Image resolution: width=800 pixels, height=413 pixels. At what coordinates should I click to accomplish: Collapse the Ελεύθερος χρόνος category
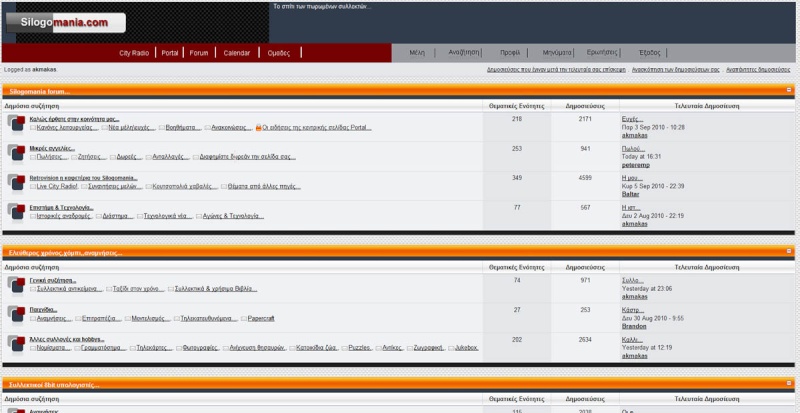click(x=788, y=252)
